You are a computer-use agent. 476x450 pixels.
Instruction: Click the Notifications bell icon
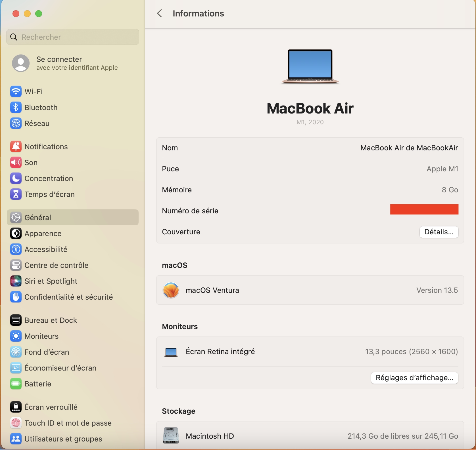16,146
